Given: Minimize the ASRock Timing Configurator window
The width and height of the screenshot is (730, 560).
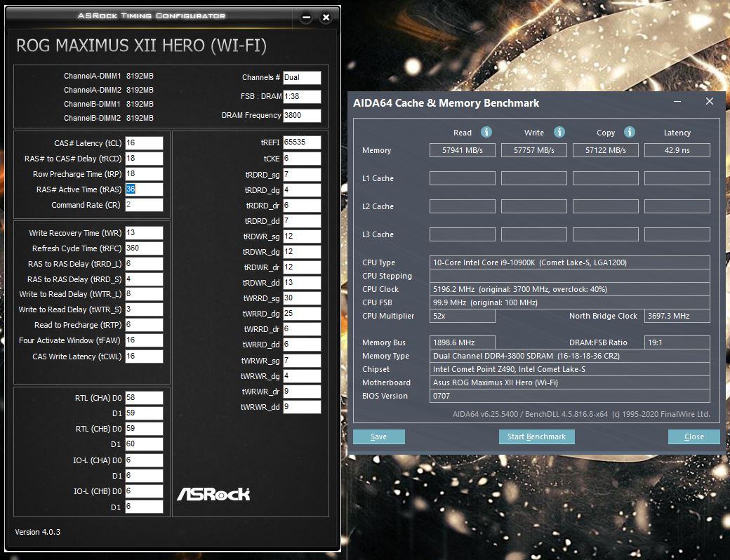Looking at the screenshot, I should [x=306, y=18].
